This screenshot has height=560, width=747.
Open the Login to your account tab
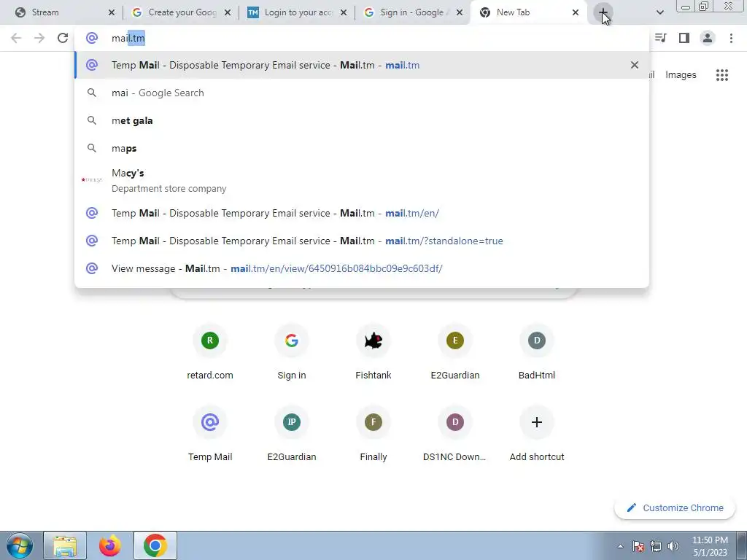point(296,12)
